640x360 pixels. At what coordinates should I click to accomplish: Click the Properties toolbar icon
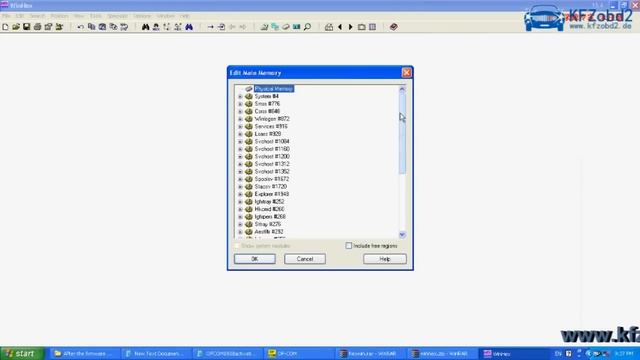(48, 27)
